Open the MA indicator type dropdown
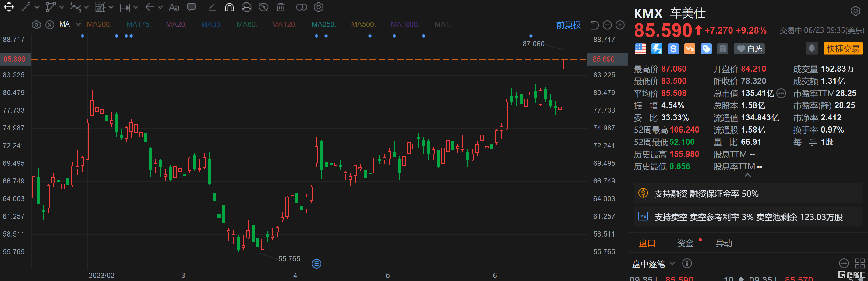This screenshot has height=281, width=868. coord(79,24)
